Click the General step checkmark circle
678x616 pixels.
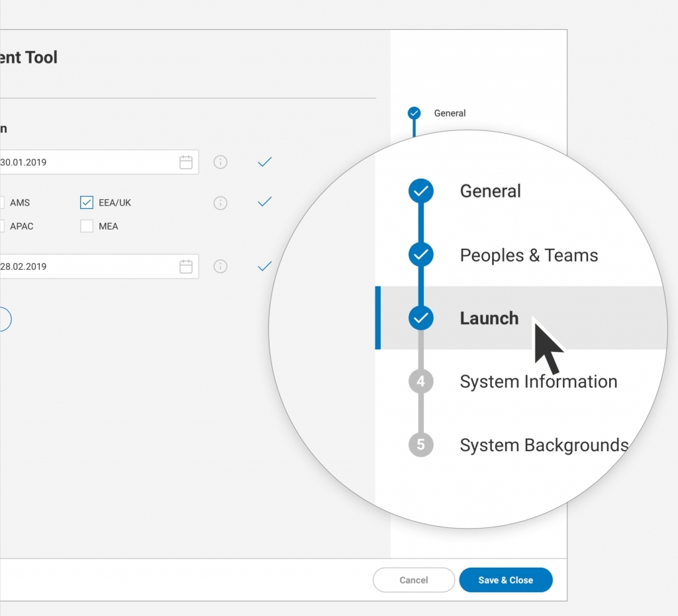(x=420, y=191)
